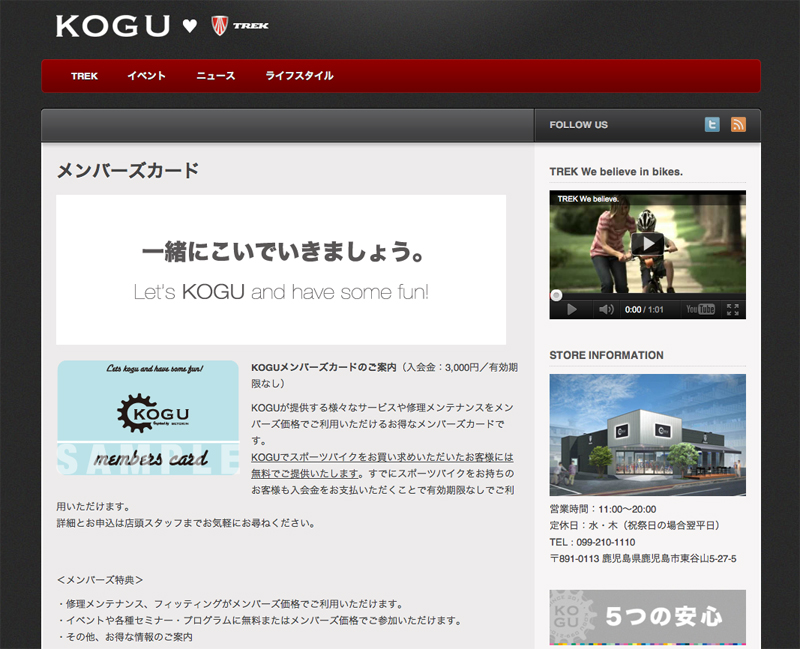Open the Twitter follow icon

pos(712,124)
